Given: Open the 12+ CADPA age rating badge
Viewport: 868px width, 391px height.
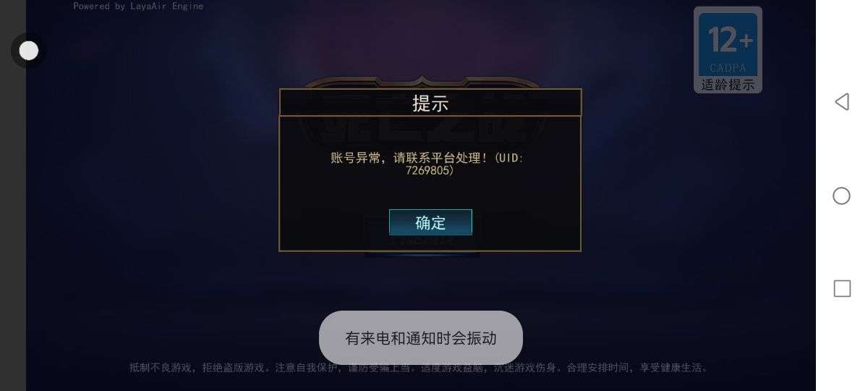Looking at the screenshot, I should tap(728, 50).
